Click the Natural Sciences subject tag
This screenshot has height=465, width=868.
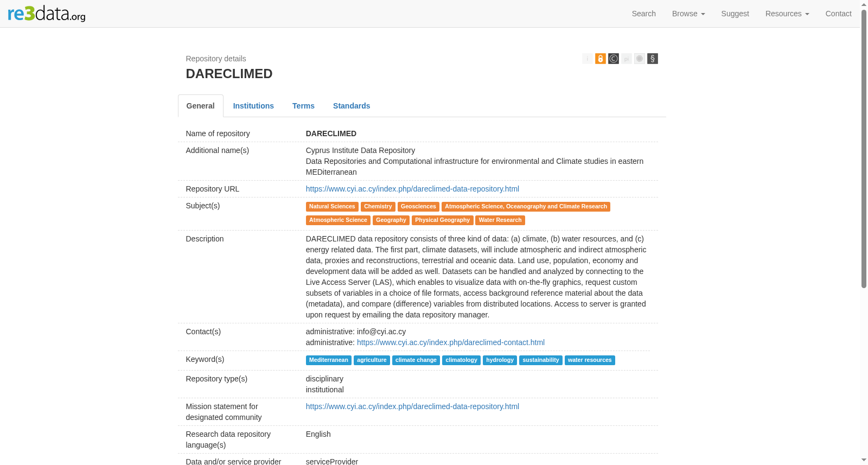[332, 207]
